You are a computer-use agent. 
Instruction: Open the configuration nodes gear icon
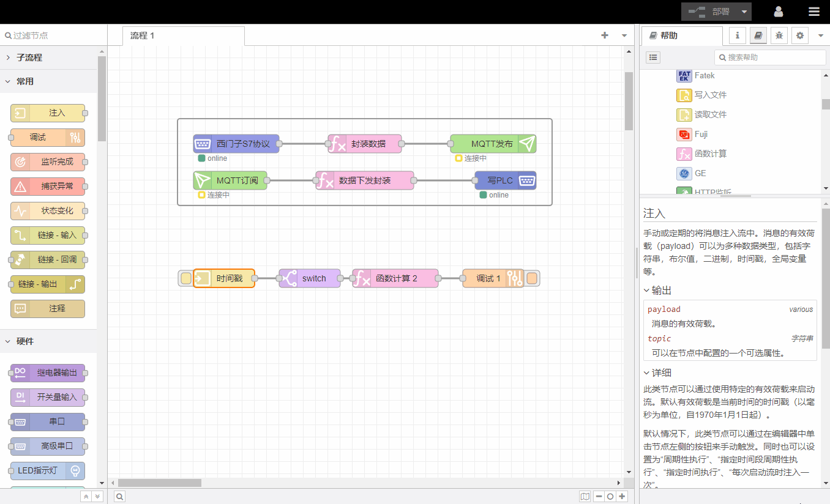coord(799,35)
